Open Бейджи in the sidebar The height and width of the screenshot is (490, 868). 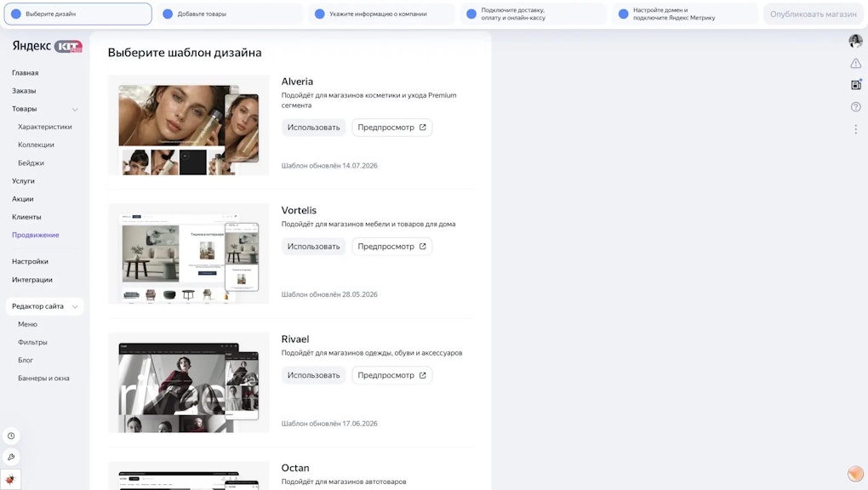pos(31,162)
